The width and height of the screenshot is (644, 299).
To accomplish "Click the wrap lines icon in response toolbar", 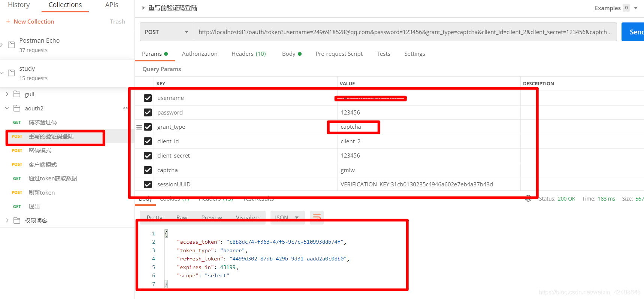I will [x=317, y=217].
